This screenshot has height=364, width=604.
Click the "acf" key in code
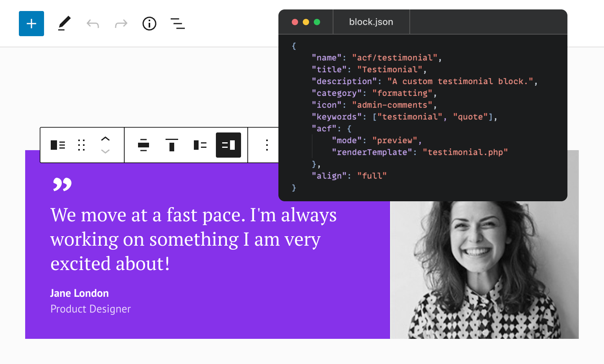click(324, 129)
